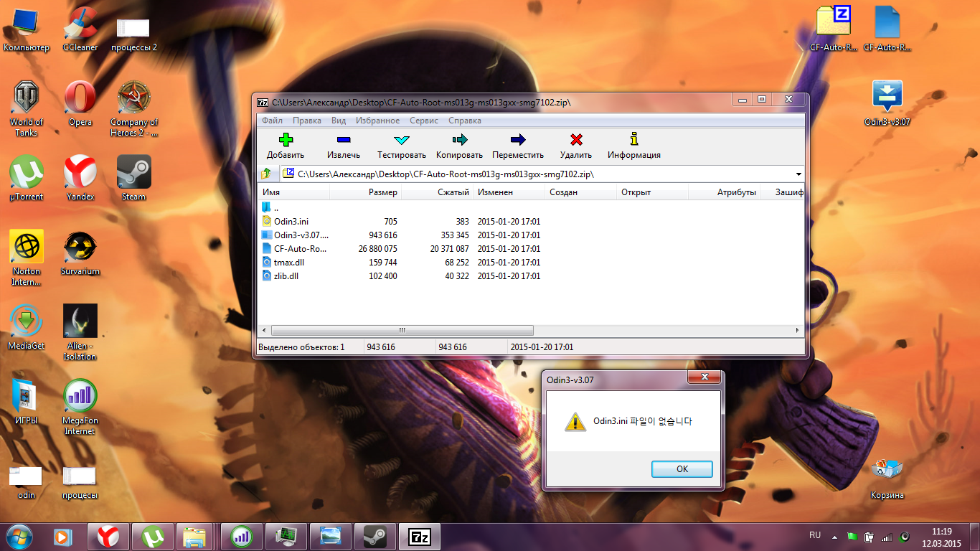Select the tmax.dll file row
The width and height of the screenshot is (980, 551).
coord(288,263)
